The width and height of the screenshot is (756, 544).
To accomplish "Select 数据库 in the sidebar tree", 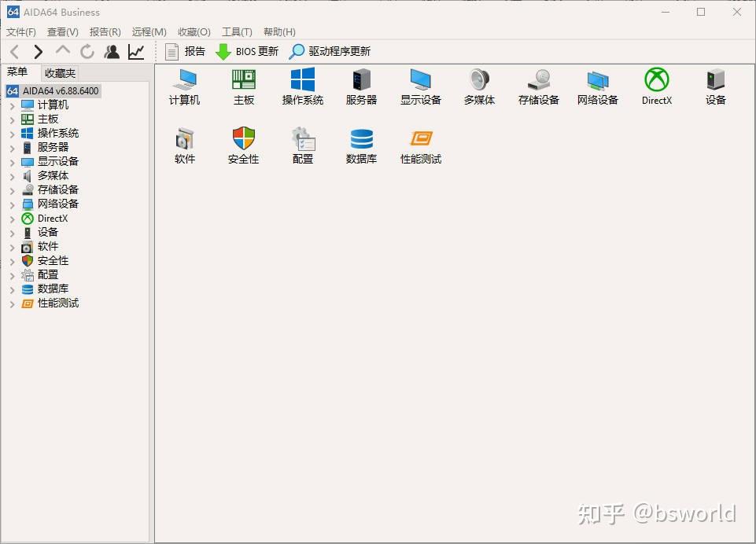I will click(53, 289).
